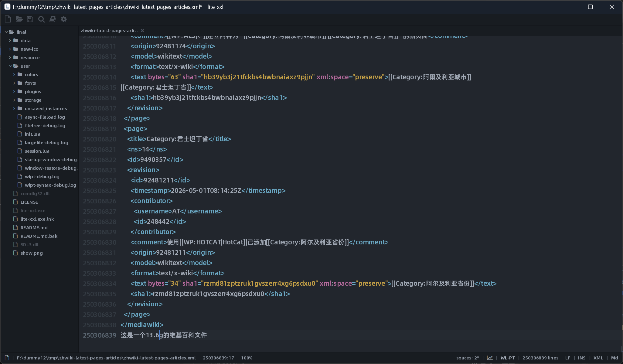623x364 pixels.
Task: Change line ending via LF status item
Action: click(x=567, y=358)
